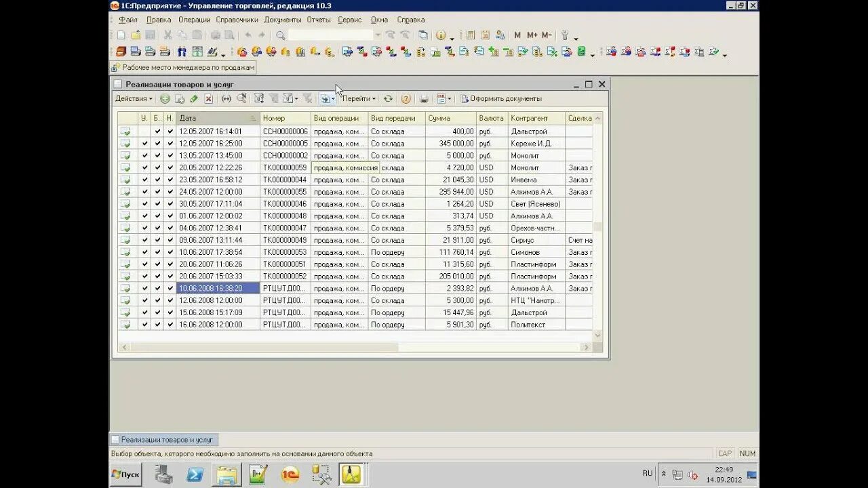
Task: Click the Enter based on icon
Action: click(x=325, y=99)
